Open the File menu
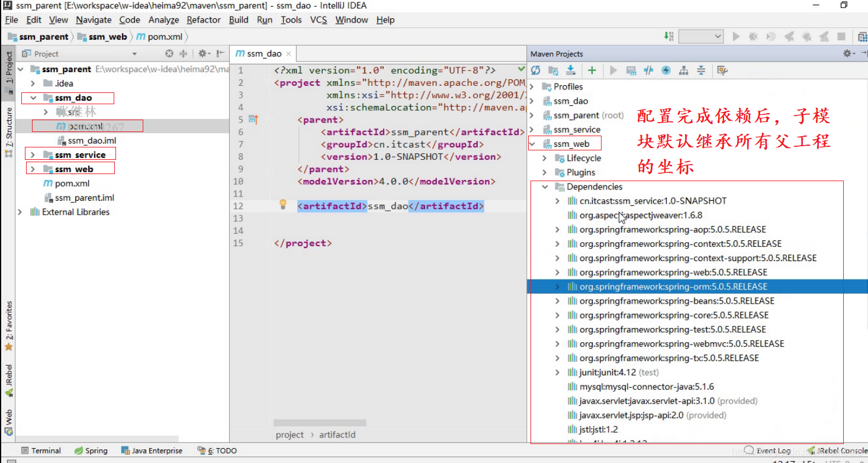Image resolution: width=868 pixels, height=463 pixels. 11,20
